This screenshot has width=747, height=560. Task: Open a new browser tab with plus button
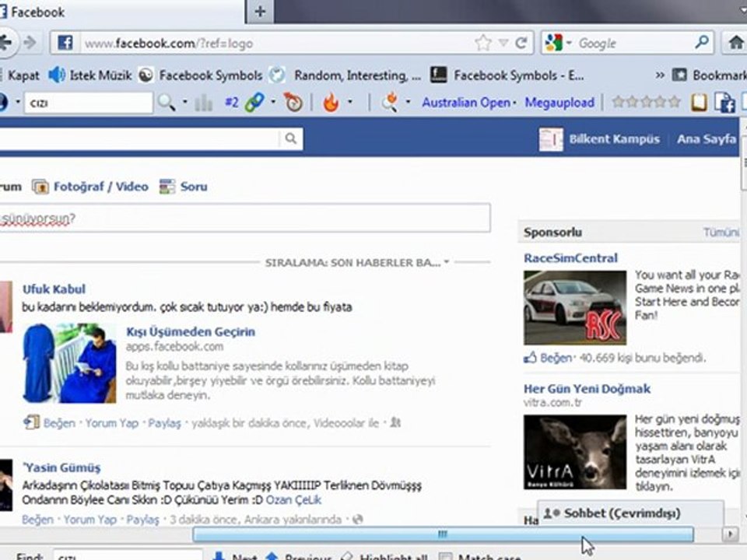260,12
